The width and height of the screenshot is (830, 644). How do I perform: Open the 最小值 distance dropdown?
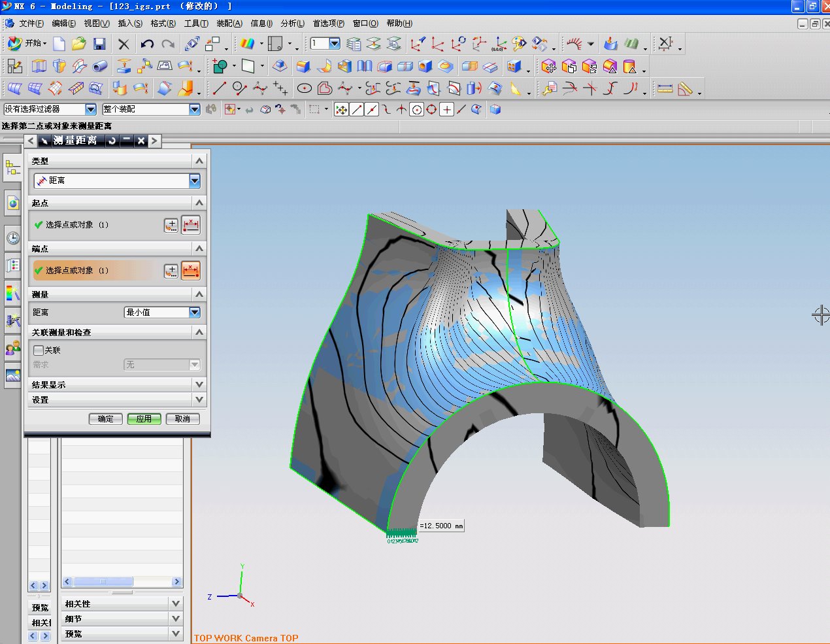[x=162, y=313]
